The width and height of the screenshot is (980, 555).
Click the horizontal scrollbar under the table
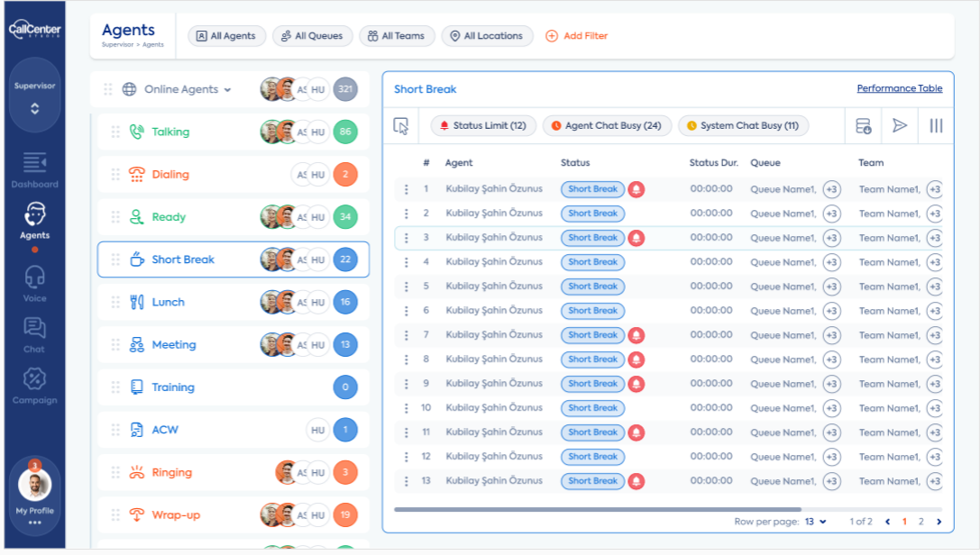click(x=597, y=509)
